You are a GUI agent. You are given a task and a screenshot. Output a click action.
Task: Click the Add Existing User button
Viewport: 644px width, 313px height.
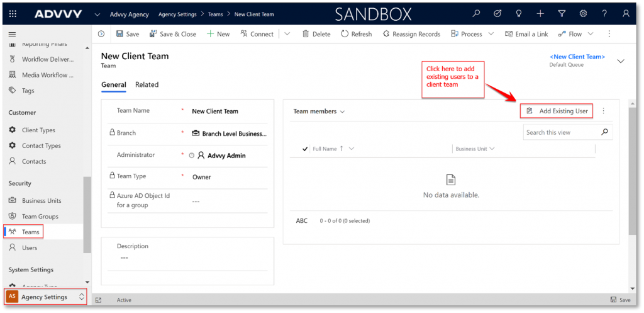(557, 111)
